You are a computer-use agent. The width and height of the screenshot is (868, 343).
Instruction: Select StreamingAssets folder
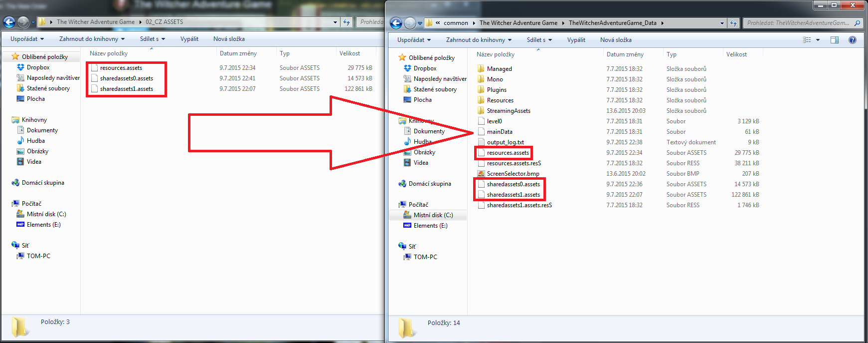coord(509,111)
